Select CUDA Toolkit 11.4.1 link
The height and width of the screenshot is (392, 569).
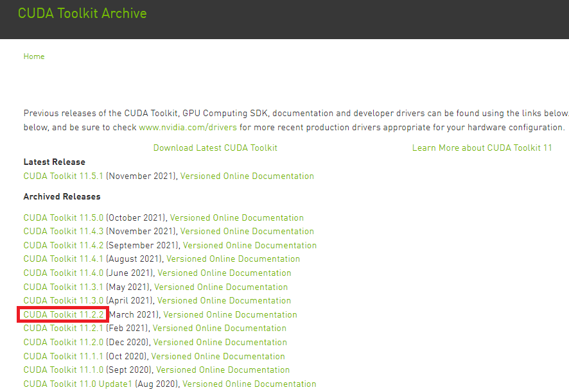point(63,259)
